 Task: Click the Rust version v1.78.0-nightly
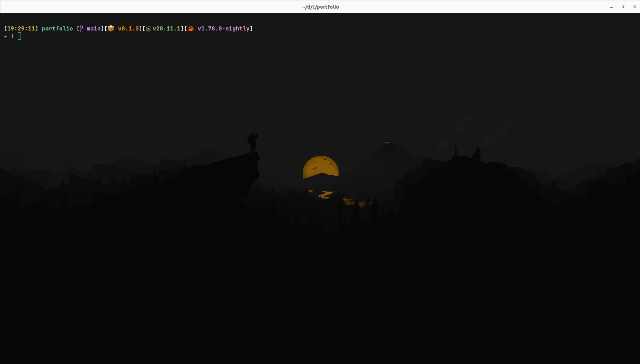(224, 29)
